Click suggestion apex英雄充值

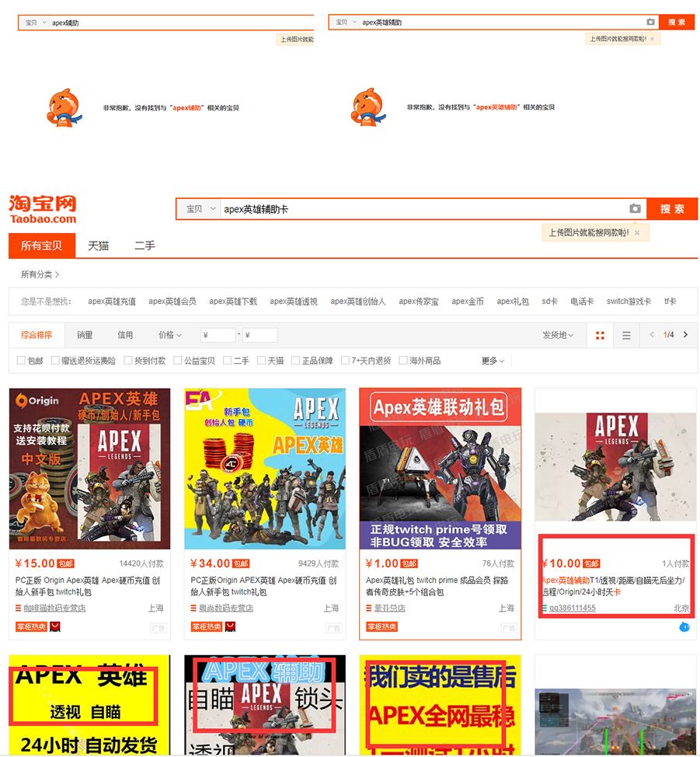pyautogui.click(x=112, y=302)
